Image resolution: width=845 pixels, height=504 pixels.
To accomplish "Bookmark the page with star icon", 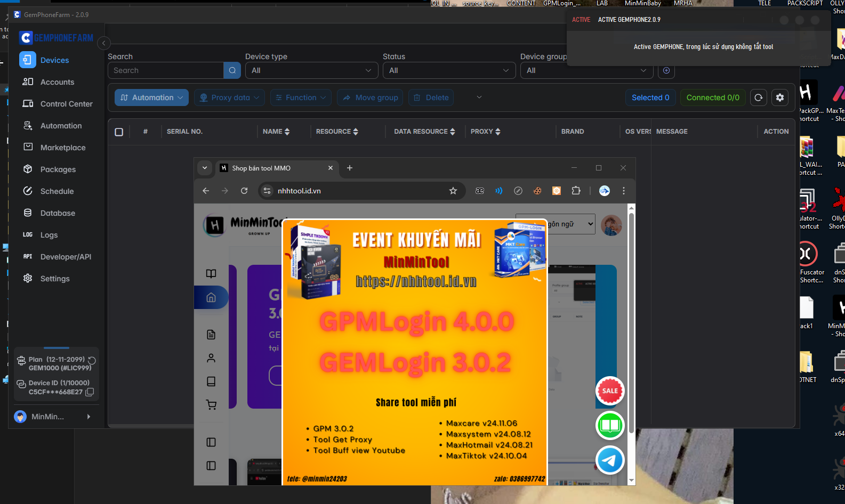I will 453,191.
